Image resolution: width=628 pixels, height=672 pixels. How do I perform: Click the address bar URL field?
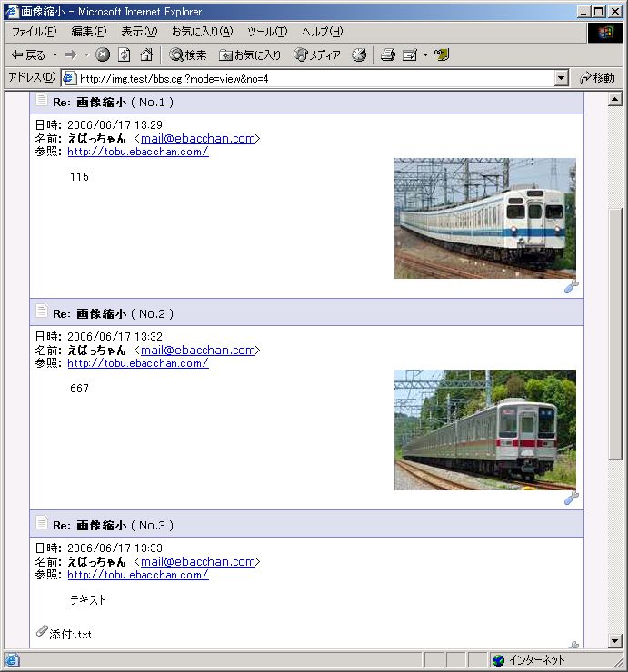point(315,78)
